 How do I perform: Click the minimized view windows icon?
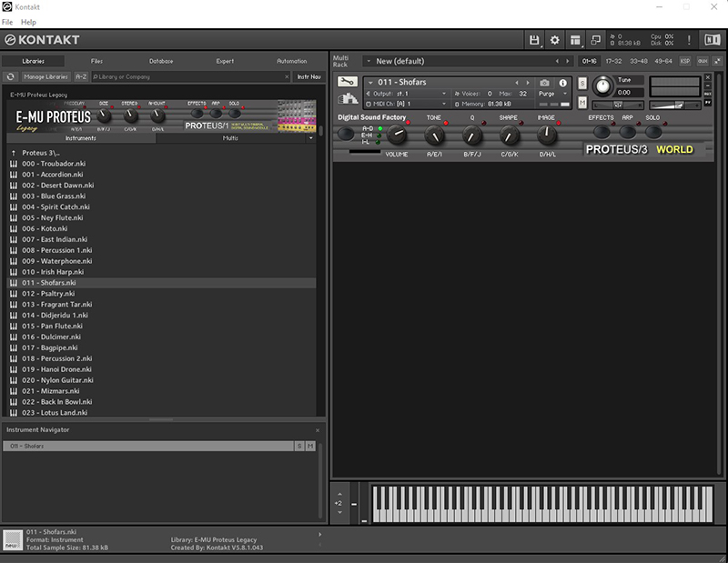pos(596,40)
